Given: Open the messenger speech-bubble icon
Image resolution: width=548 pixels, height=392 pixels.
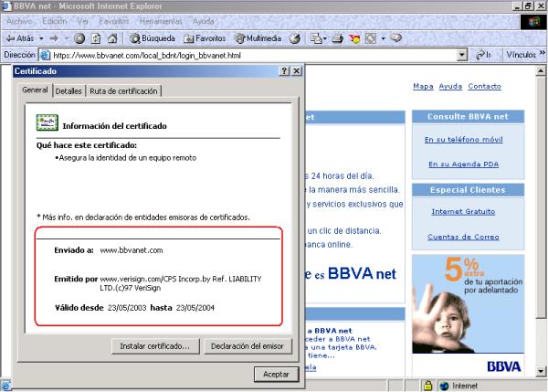Looking at the screenshot, I should click(396, 37).
